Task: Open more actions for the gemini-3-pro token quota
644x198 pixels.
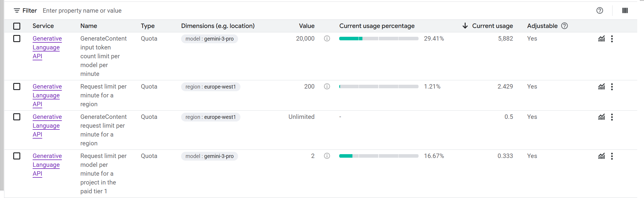Action: click(612, 39)
